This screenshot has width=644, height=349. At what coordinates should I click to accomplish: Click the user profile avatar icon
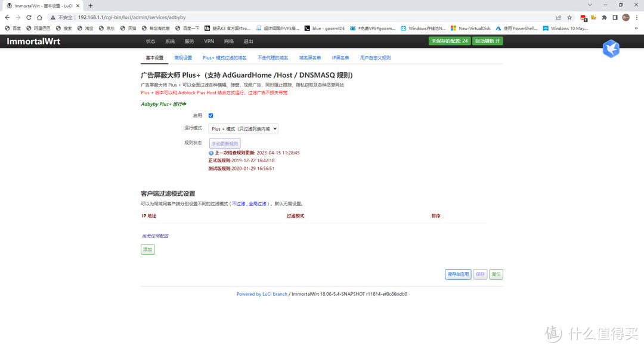pyautogui.click(x=626, y=17)
